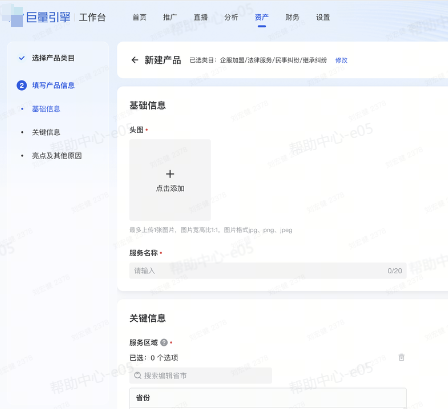The height and width of the screenshot is (409, 448).
Task: Select the 选择产品类目 step
Action: tap(53, 58)
